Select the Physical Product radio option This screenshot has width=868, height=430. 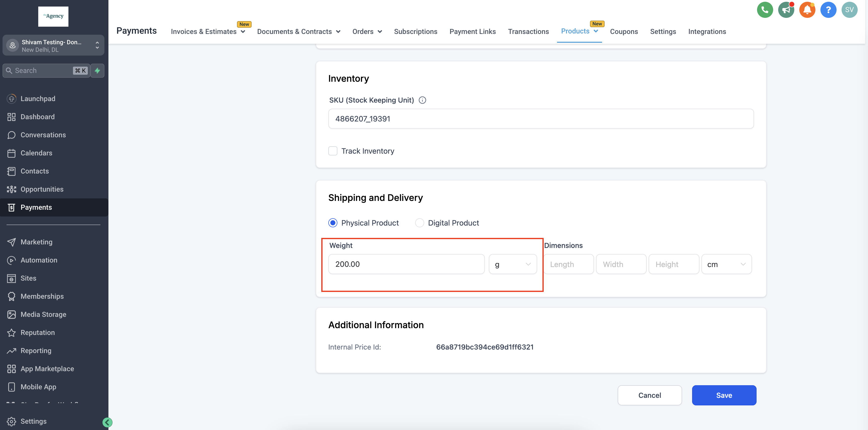coord(333,223)
